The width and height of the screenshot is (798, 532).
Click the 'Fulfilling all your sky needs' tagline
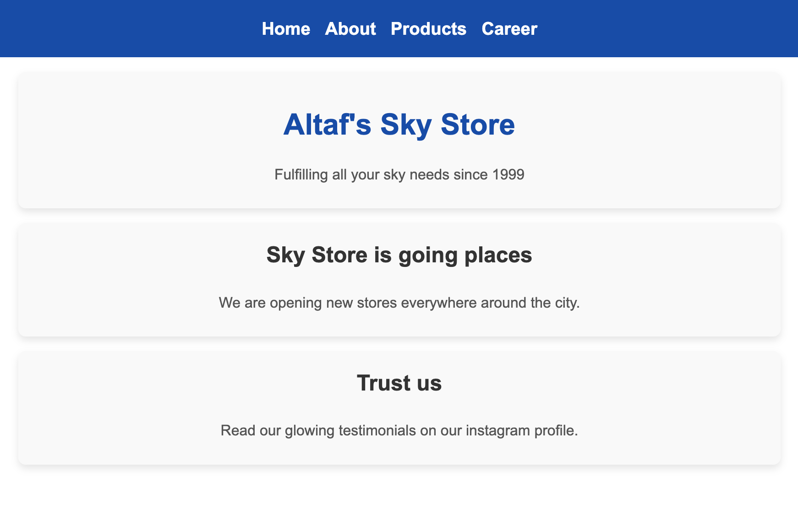pos(399,174)
